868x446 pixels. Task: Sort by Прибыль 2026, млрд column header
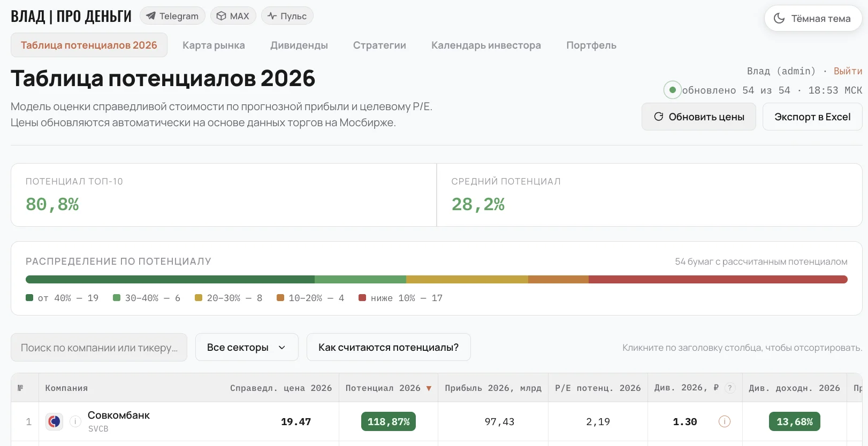pyautogui.click(x=493, y=388)
